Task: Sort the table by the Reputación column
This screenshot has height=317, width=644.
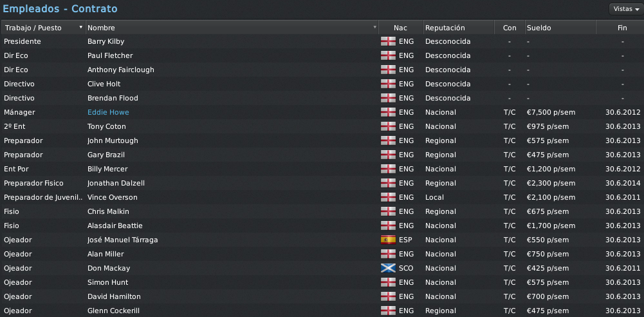Action: [459, 28]
